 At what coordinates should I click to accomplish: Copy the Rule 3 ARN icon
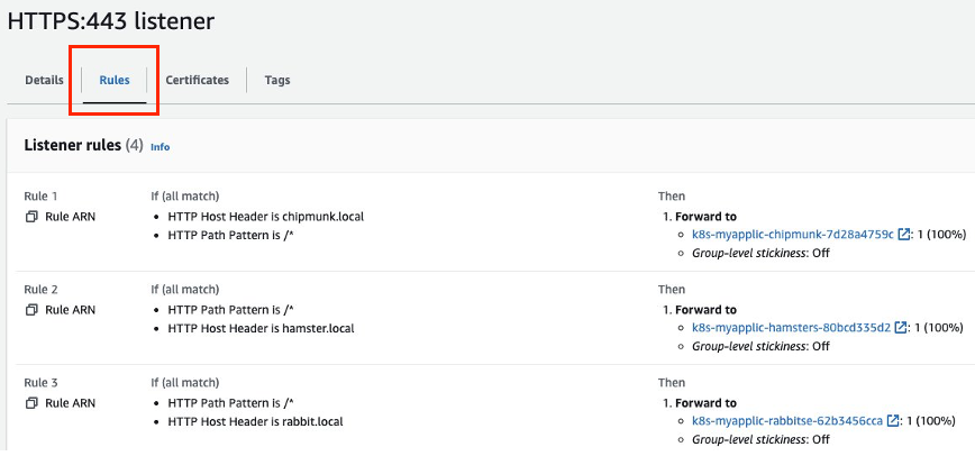tap(31, 403)
